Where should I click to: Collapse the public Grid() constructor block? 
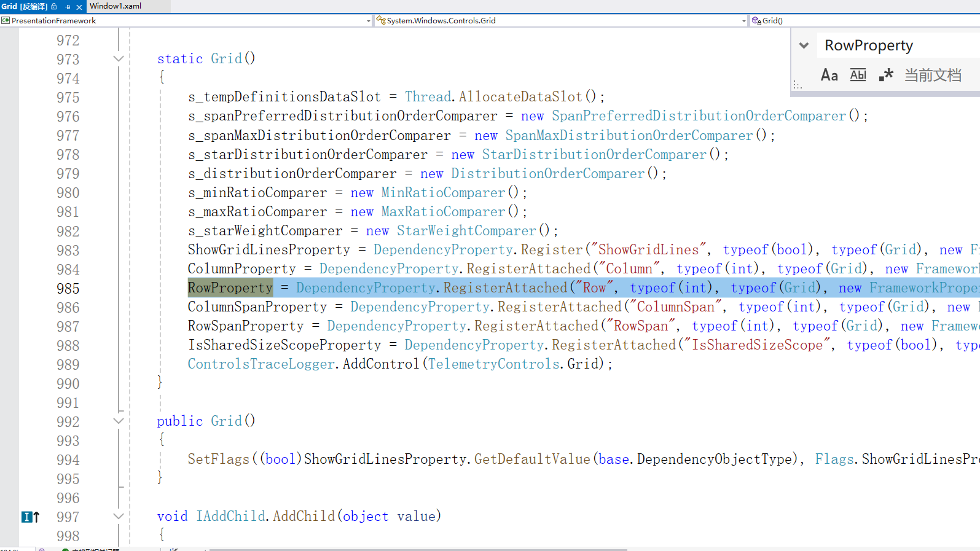(119, 421)
